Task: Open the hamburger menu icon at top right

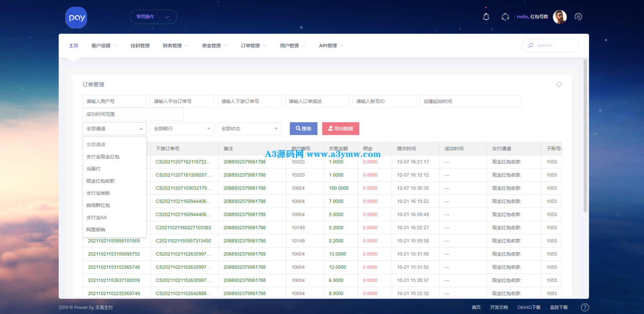Action: (578, 17)
